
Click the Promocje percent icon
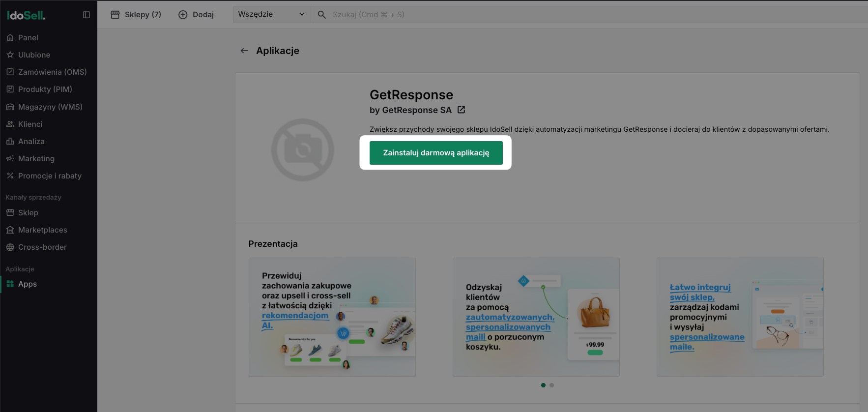click(x=10, y=176)
